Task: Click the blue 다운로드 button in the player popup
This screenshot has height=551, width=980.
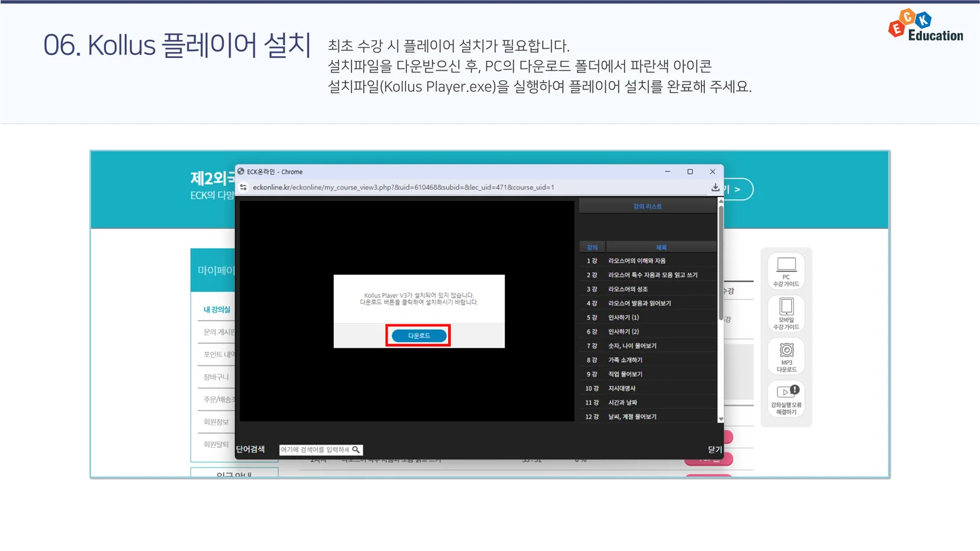Action: pyautogui.click(x=419, y=336)
